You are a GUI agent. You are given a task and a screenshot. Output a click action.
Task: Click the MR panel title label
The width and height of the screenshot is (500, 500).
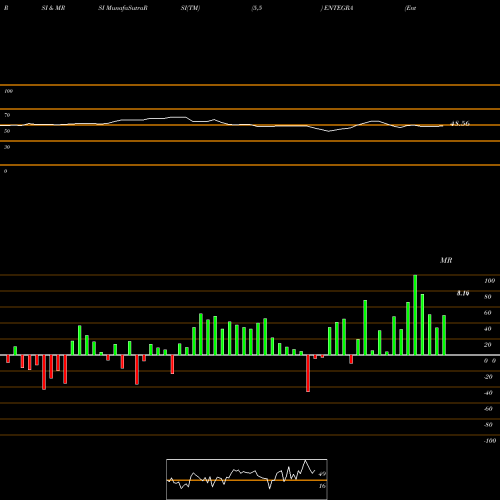446,260
